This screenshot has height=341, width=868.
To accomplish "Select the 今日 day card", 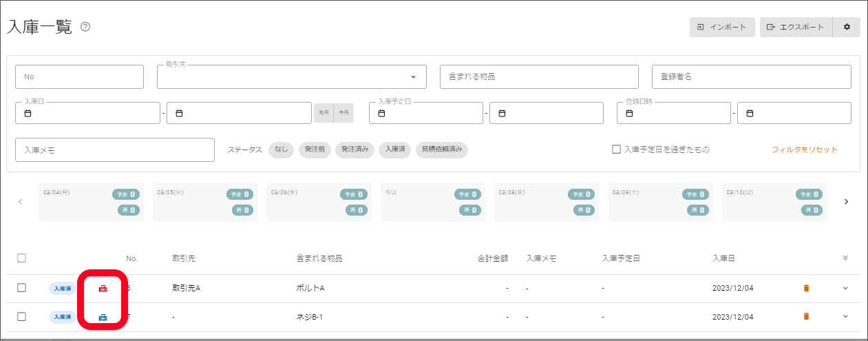I will click(x=433, y=202).
